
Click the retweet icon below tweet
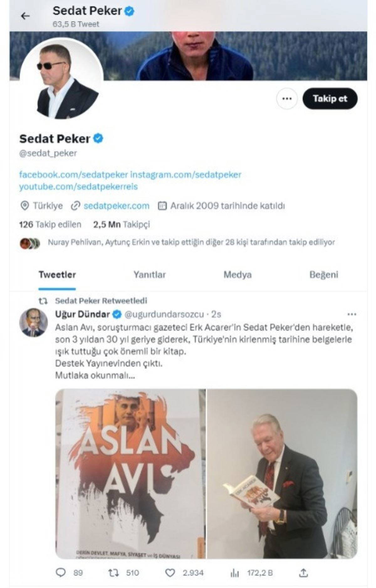point(113,573)
